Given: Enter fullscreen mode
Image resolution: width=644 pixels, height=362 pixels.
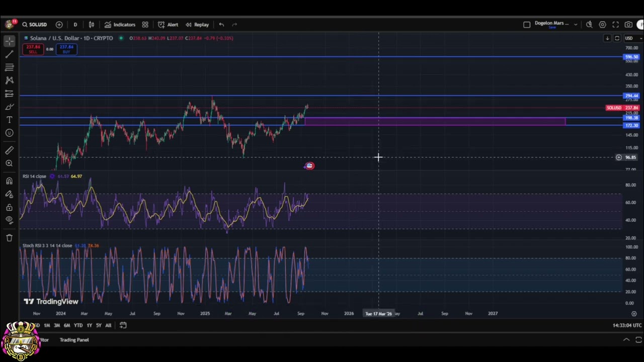Looking at the screenshot, I should tap(615, 25).
